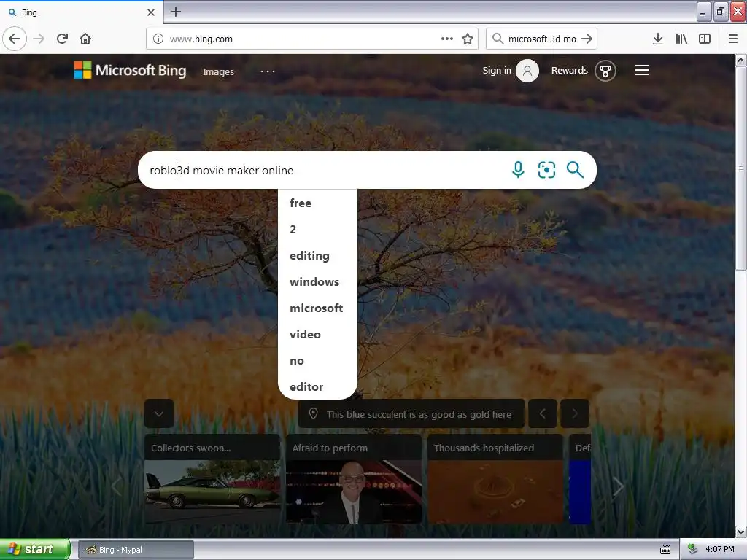Start voice search with microphone
This screenshot has width=747, height=560.
(x=518, y=169)
